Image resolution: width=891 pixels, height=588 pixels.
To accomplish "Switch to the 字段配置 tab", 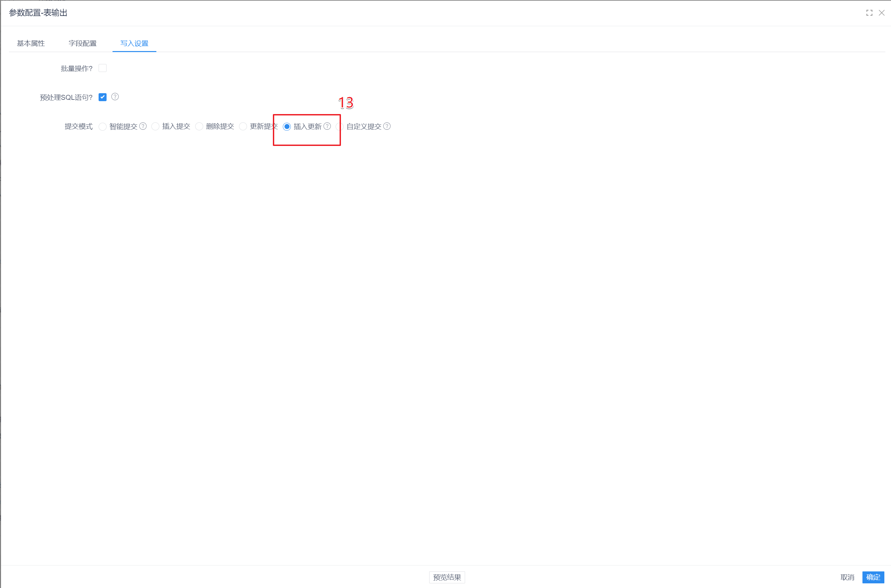I will click(x=83, y=43).
